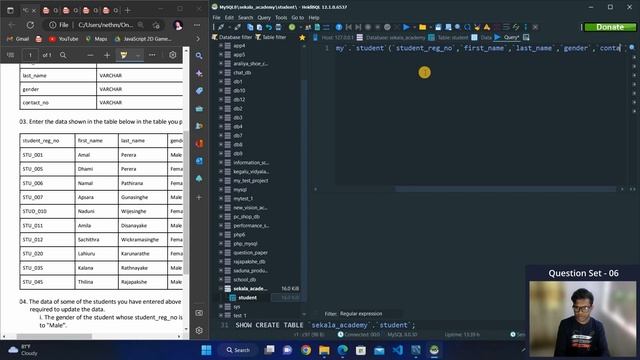The image size is (640, 360).
Task: Open the Query menu in HeidiSQL
Action: pyautogui.click(x=264, y=18)
